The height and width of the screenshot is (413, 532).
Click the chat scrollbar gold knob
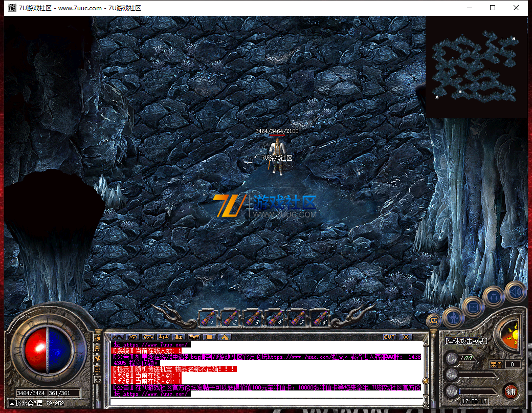[x=426, y=380]
